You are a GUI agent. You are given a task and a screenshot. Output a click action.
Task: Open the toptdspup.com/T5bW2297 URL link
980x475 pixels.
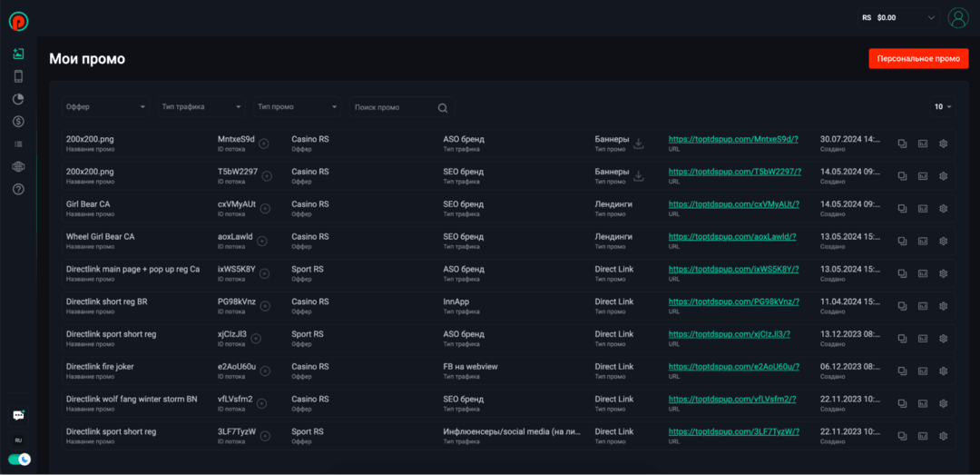pos(735,172)
